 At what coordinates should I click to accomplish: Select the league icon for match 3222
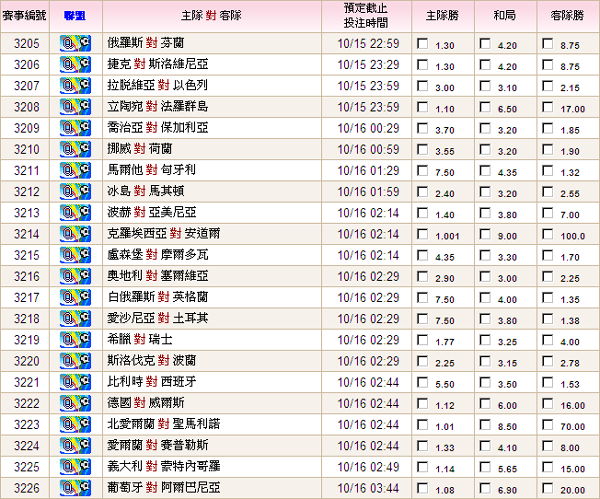click(75, 403)
